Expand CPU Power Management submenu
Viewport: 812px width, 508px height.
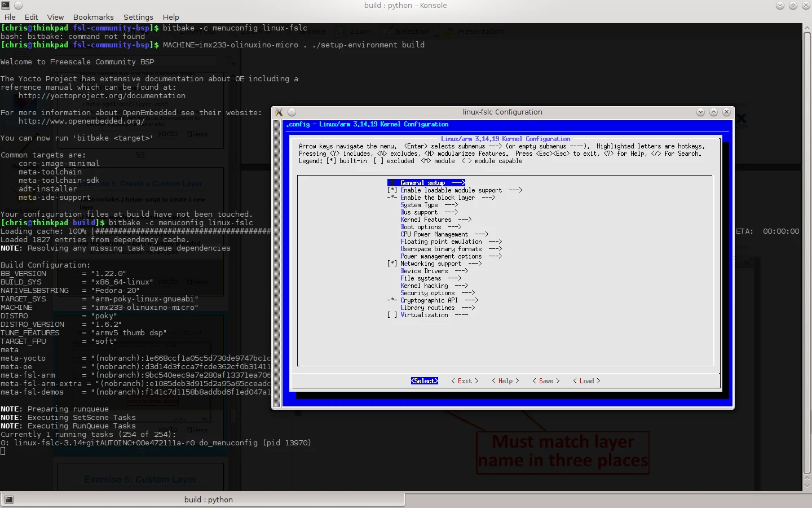pos(444,234)
